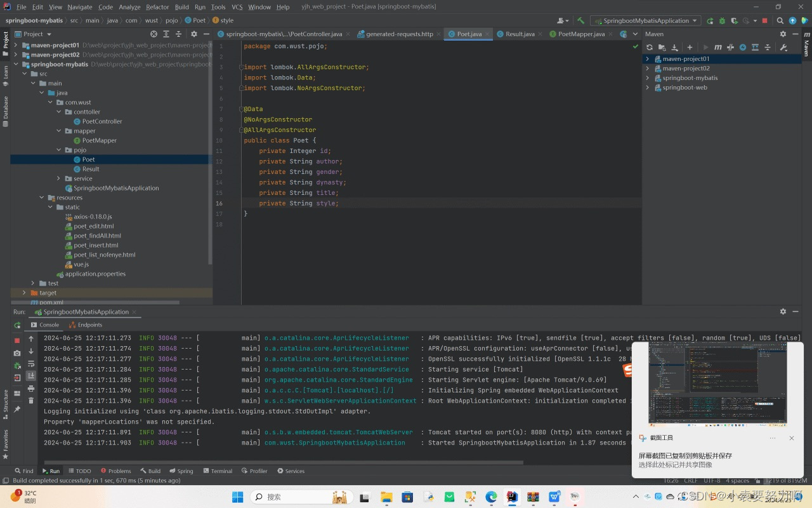Open the Analyze menu
The image size is (812, 508).
tap(129, 7)
